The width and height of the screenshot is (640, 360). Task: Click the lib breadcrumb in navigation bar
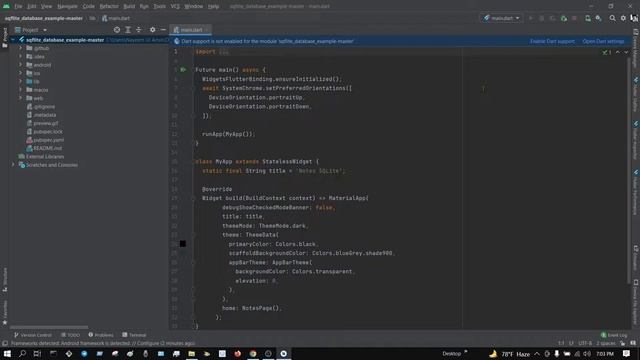92,18
